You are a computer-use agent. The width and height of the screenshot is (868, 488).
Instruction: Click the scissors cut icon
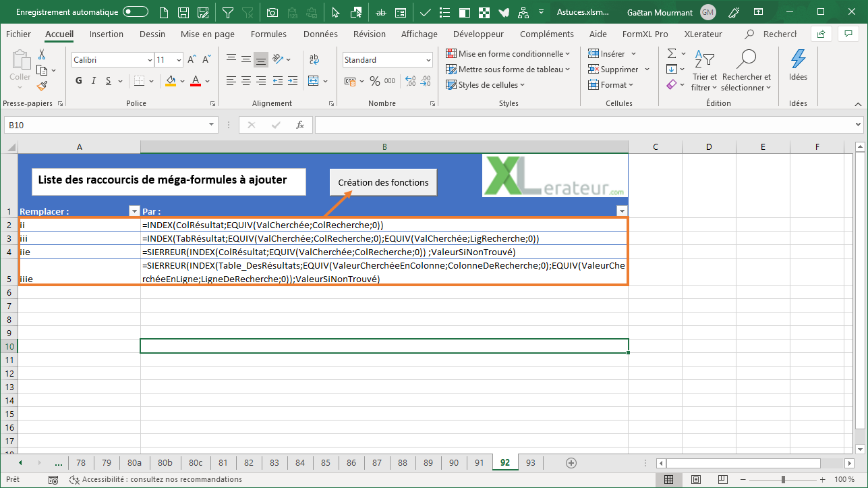click(x=42, y=55)
